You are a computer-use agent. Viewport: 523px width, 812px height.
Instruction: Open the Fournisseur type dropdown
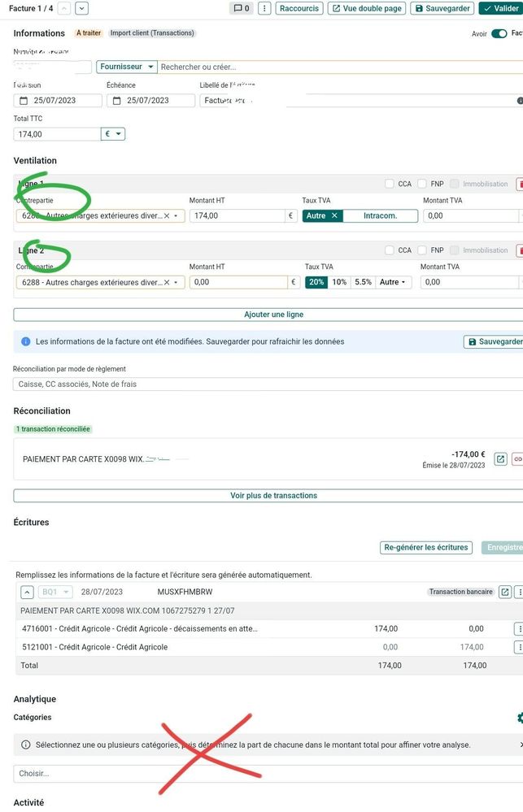tap(126, 67)
